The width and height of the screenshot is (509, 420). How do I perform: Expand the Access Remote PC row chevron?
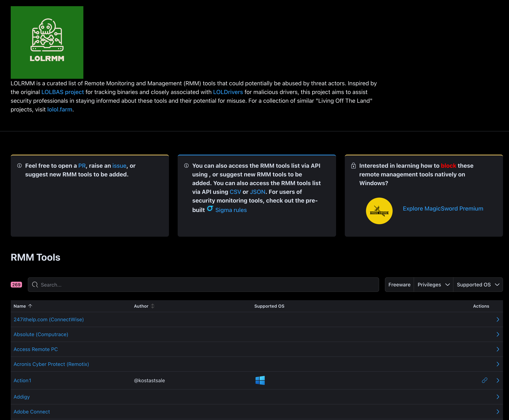[x=498, y=349]
